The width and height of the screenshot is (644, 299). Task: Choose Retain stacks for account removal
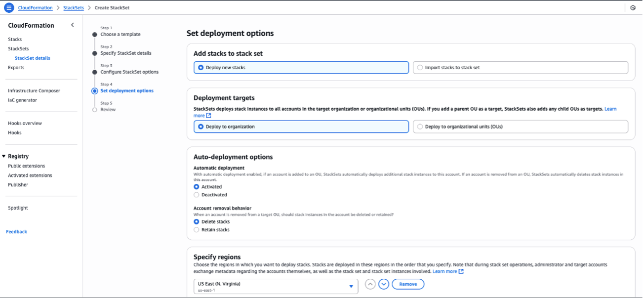197,229
